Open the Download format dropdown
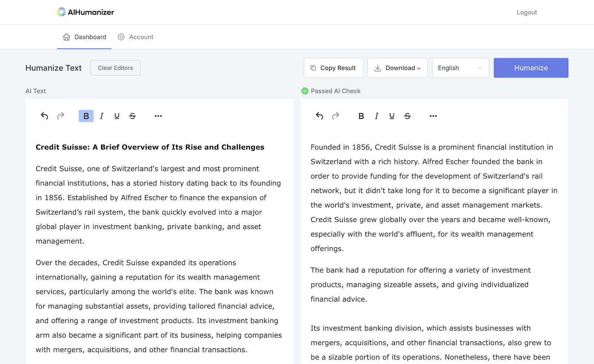594x364 pixels. coord(398,68)
